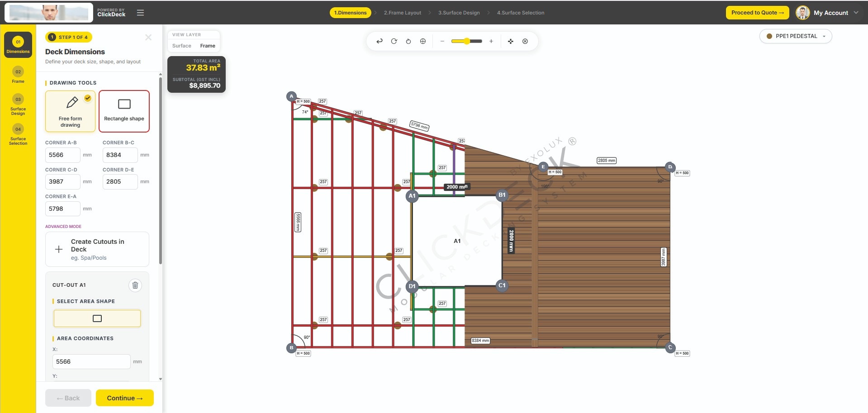The height and width of the screenshot is (413, 868).
Task: Click the crosshair circle icon in canvas toolbar
Action: click(423, 41)
